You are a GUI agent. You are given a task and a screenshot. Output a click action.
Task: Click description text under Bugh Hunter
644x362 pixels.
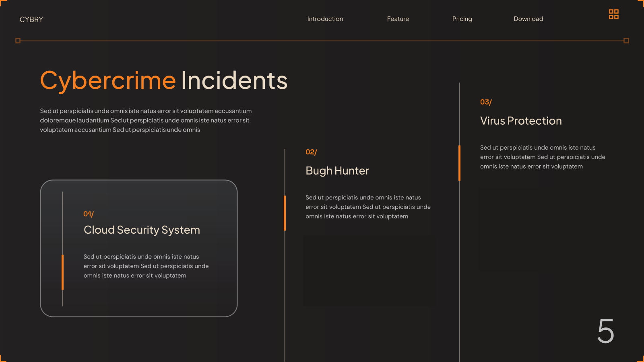point(368,207)
